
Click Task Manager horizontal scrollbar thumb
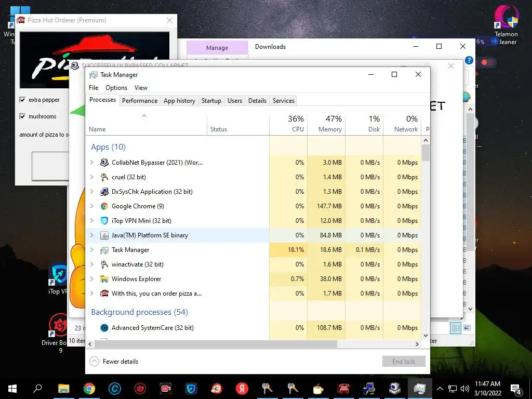(216, 344)
